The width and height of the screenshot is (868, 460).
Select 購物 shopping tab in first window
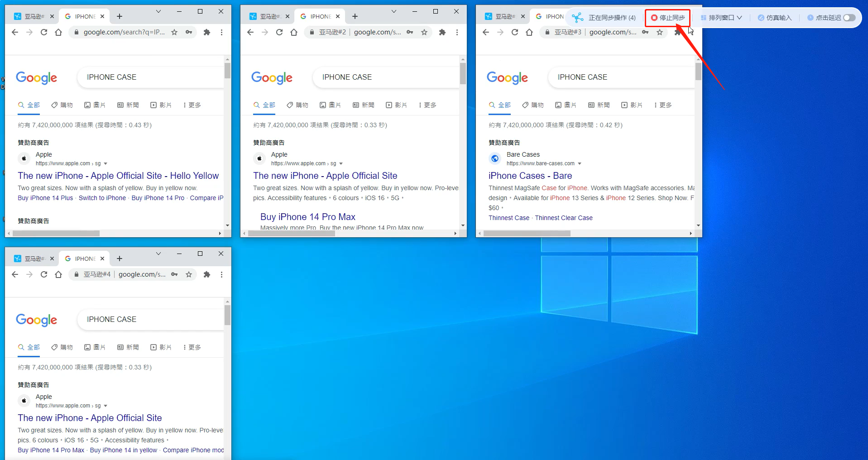62,105
